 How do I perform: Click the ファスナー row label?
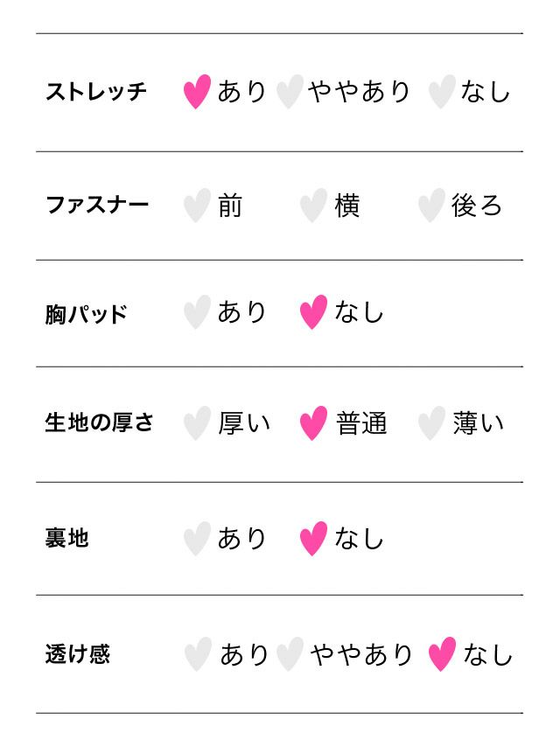(97, 206)
